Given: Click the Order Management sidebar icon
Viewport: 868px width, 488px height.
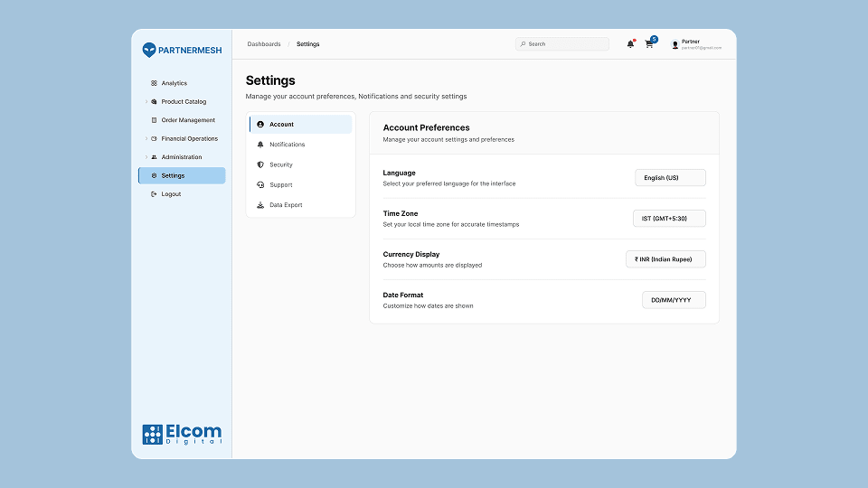Looking at the screenshot, I should coord(154,120).
